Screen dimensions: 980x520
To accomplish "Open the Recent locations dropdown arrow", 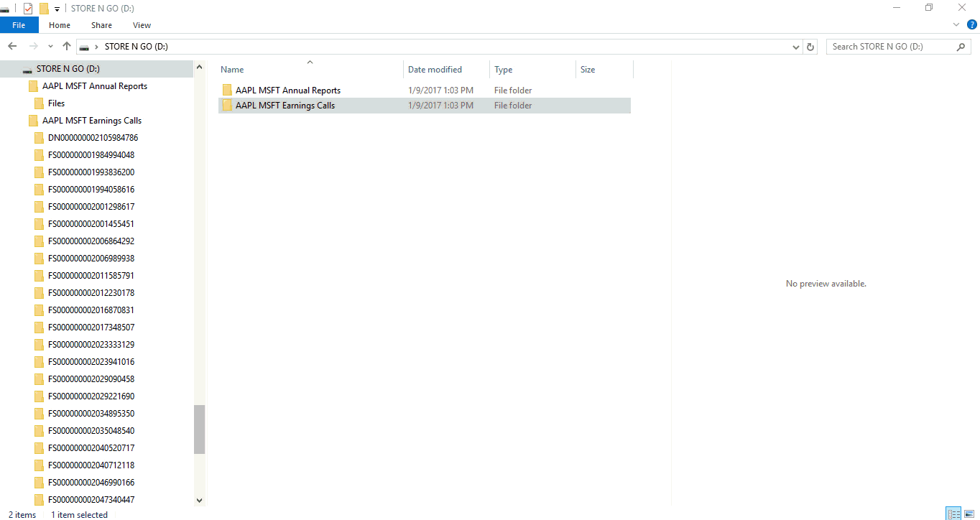I will (51, 47).
